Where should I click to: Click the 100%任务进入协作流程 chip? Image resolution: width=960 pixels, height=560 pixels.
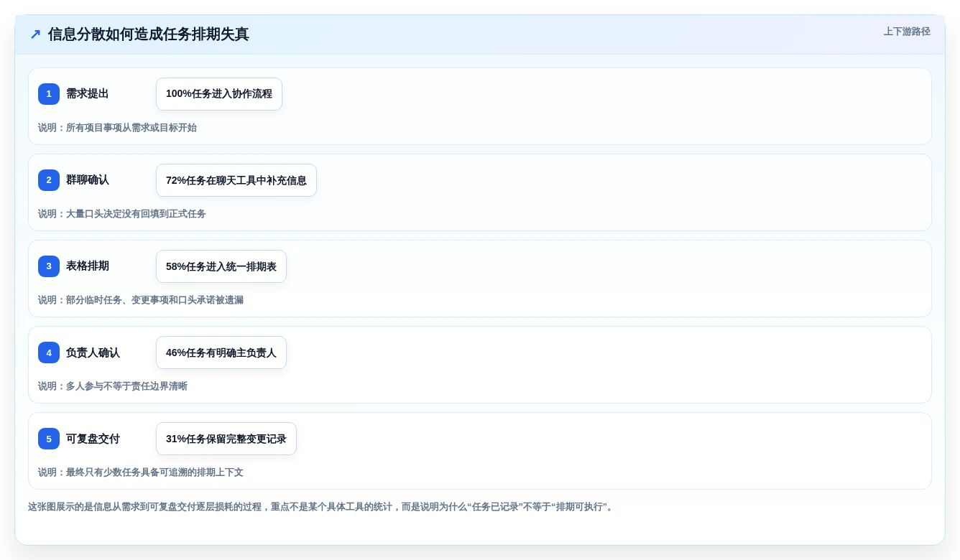[x=219, y=94]
